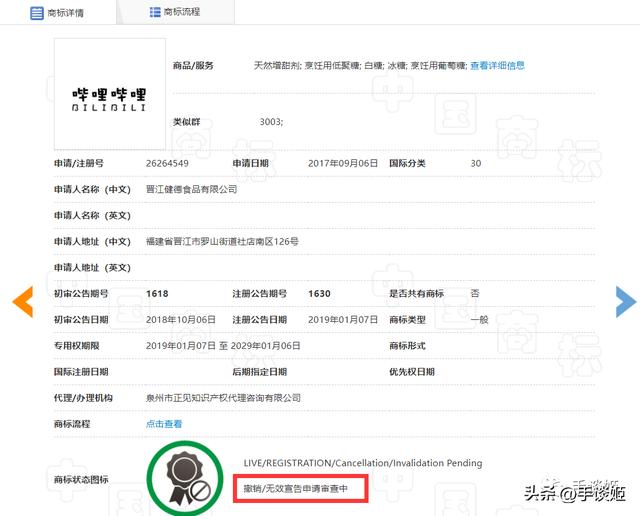
Task: Go to previous trademark with orange arrow
Action: click(23, 302)
